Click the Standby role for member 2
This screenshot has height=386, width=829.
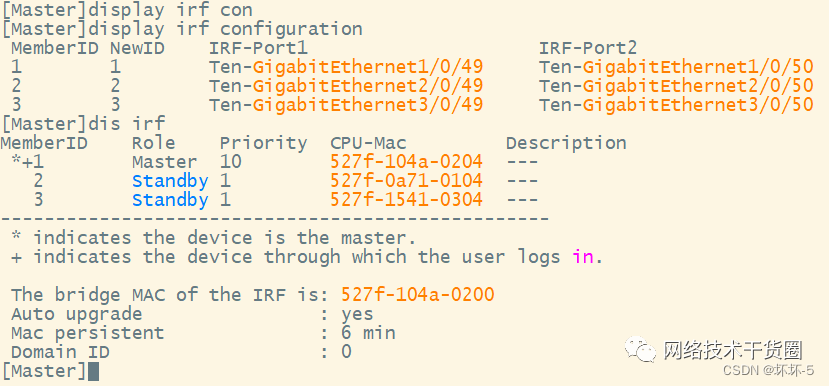pos(170,181)
